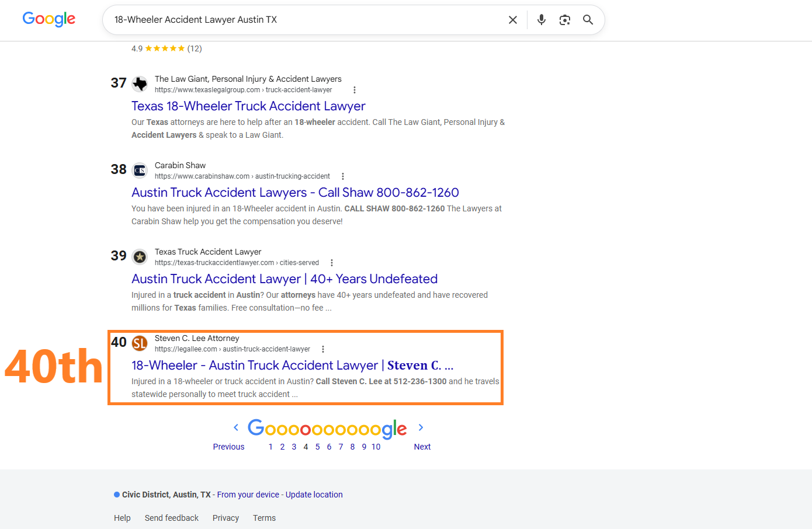Click 'Civic District, Austin, TX' location text
The width and height of the screenshot is (812, 529).
pos(166,495)
